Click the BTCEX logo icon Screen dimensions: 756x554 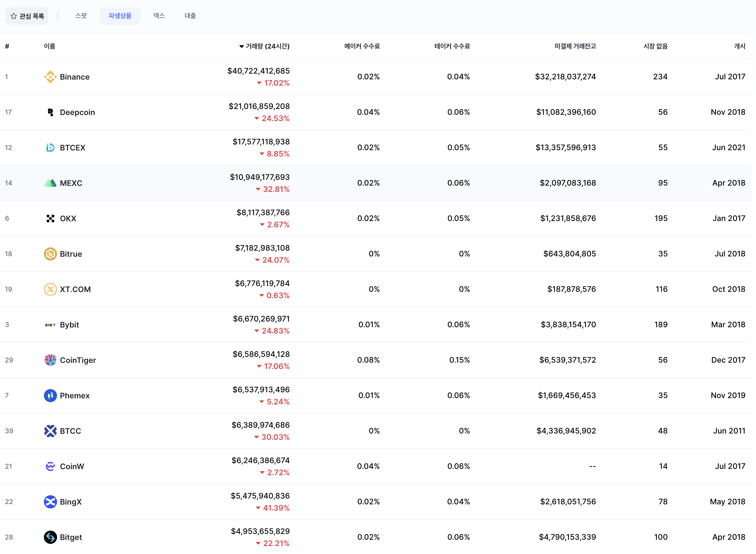tap(50, 147)
